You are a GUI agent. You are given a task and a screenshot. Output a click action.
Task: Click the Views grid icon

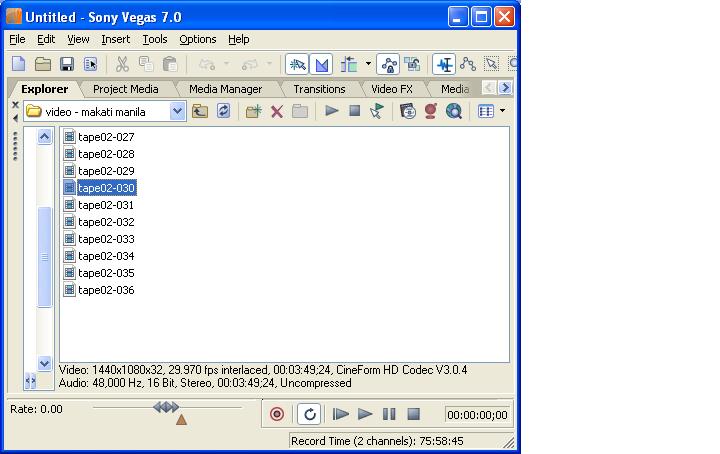(486, 111)
